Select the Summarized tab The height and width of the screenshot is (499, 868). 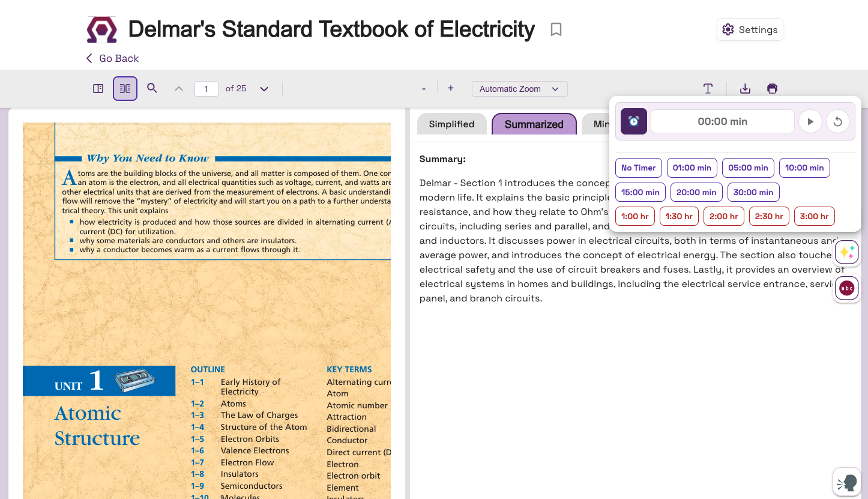pyautogui.click(x=534, y=124)
